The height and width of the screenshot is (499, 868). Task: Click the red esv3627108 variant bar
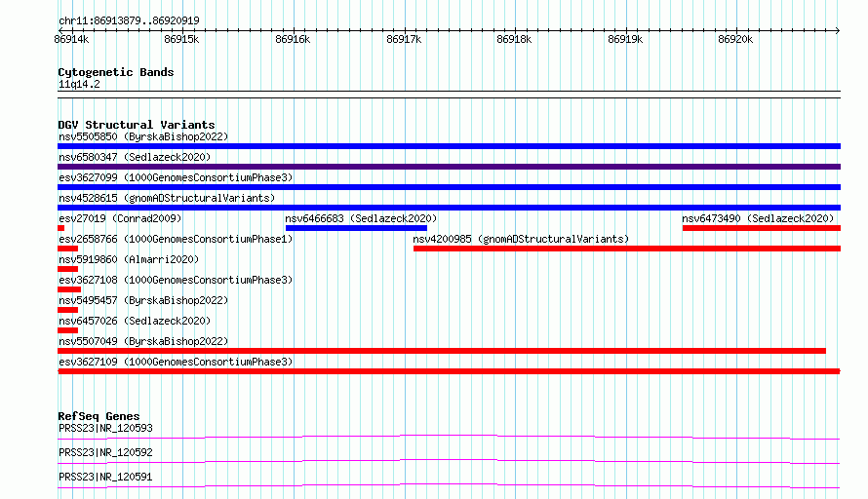[x=69, y=289]
